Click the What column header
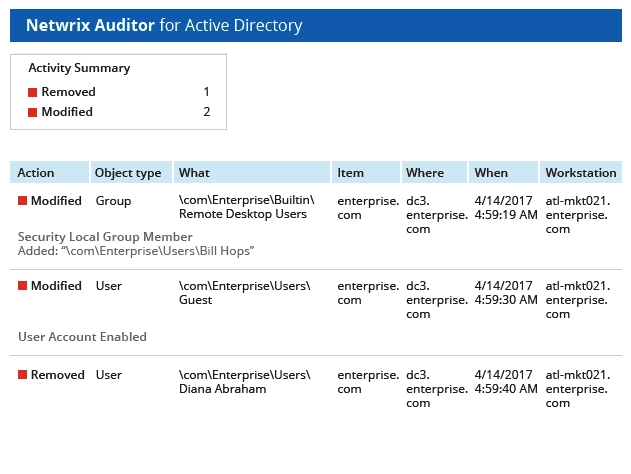This screenshot has width=631, height=474. pos(252,173)
